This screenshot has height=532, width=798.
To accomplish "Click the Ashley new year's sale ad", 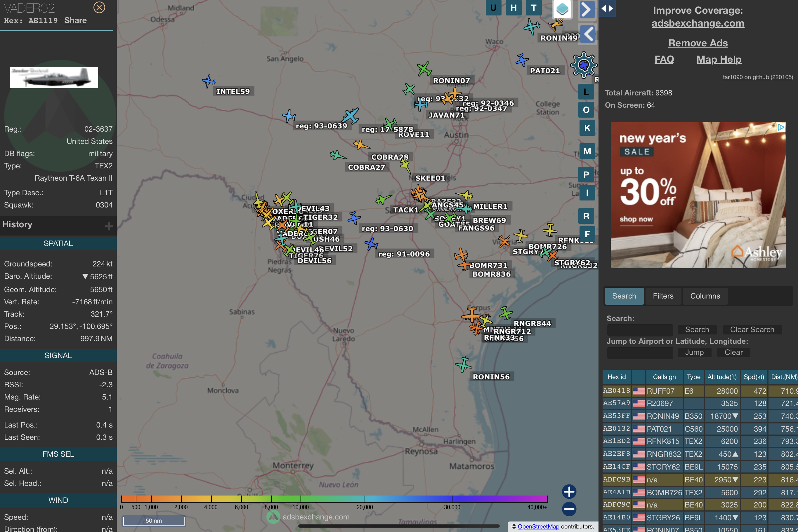I will coord(698,195).
